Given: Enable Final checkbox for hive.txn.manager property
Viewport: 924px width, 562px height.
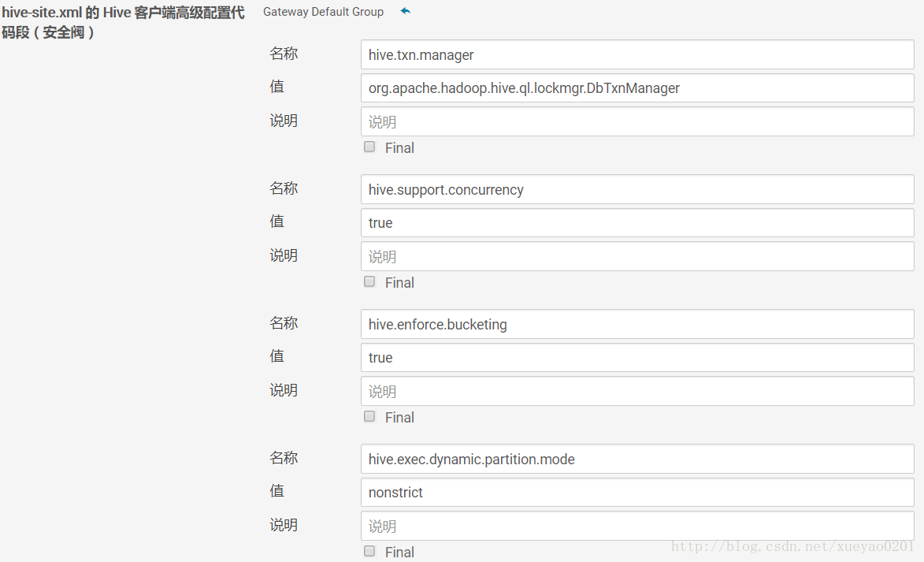Looking at the screenshot, I should (x=369, y=147).
